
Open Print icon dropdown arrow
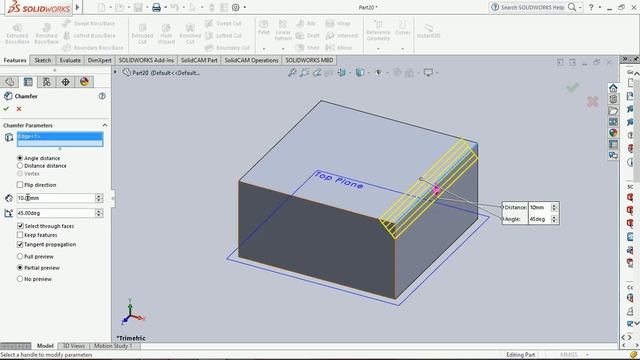click(x=165, y=7)
